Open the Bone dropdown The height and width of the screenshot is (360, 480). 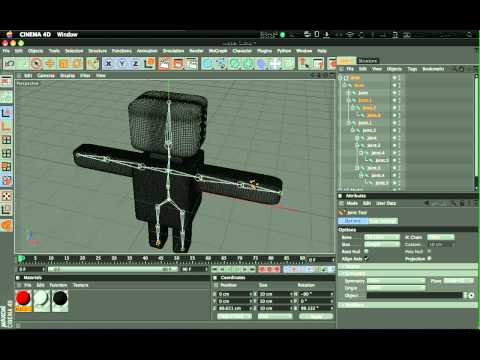pyautogui.click(x=382, y=237)
